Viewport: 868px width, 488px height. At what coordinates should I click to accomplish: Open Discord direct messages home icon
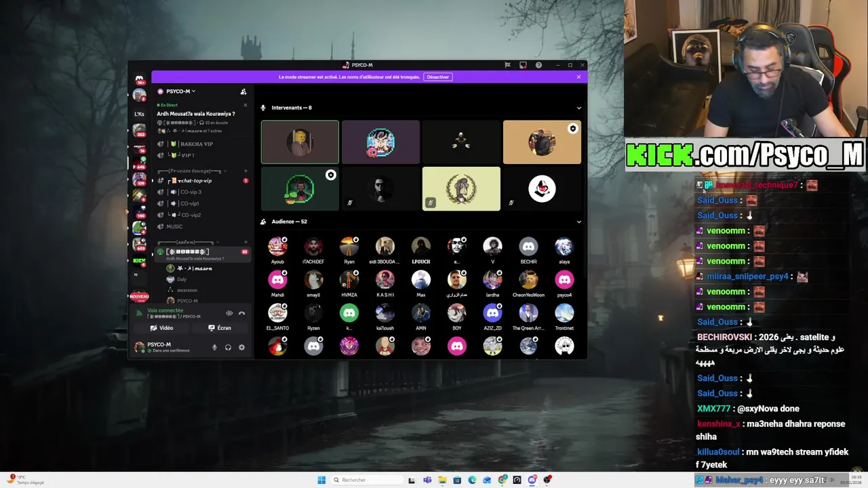pos(140,79)
